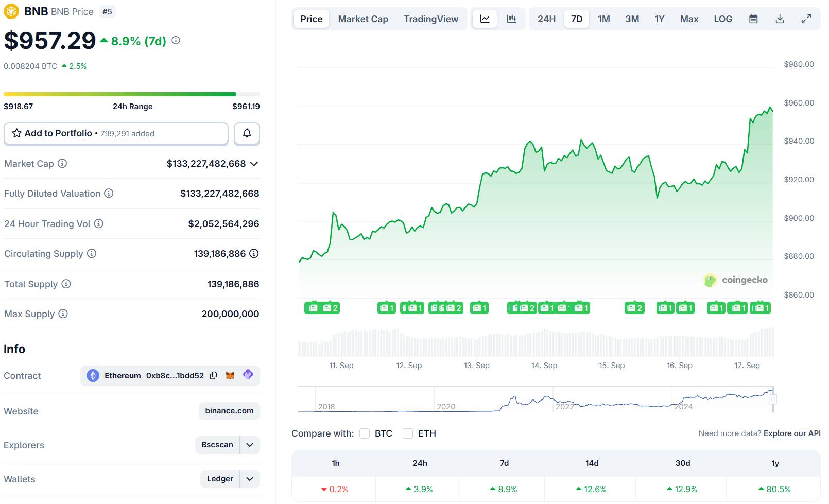This screenshot has height=504, width=829.
Task: Open Wallets dropdown arrow
Action: coord(250,479)
